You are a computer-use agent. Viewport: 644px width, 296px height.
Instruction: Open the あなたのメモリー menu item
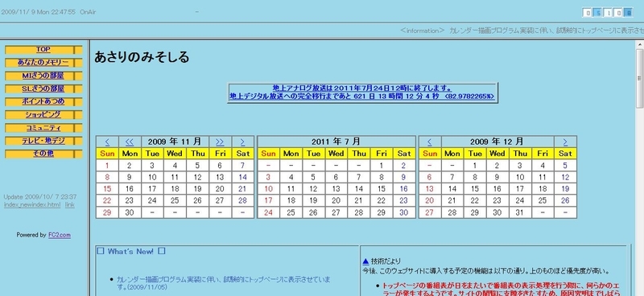[43, 63]
